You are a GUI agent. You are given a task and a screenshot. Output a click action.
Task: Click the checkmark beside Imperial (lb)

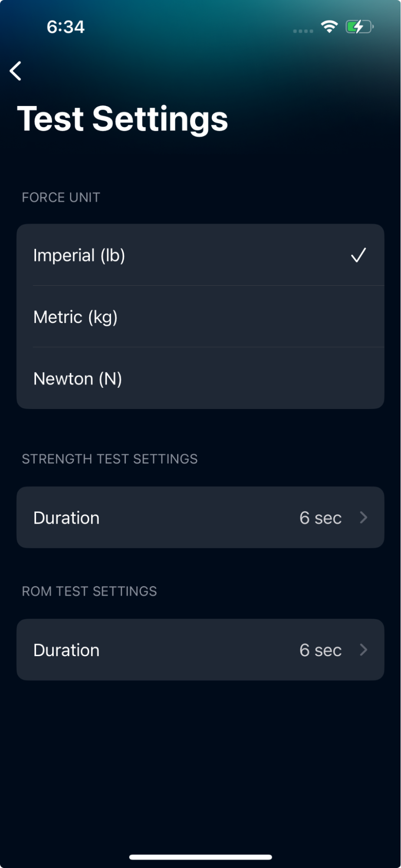pyautogui.click(x=358, y=255)
